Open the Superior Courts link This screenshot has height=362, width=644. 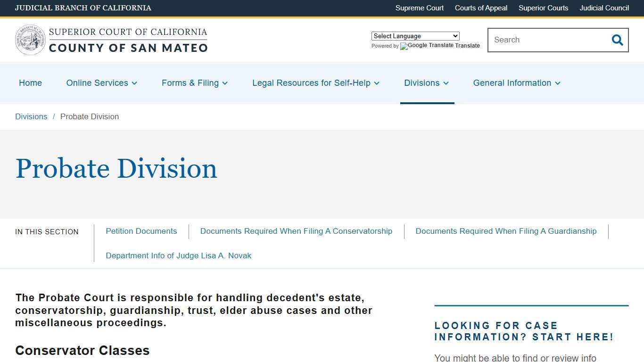543,8
